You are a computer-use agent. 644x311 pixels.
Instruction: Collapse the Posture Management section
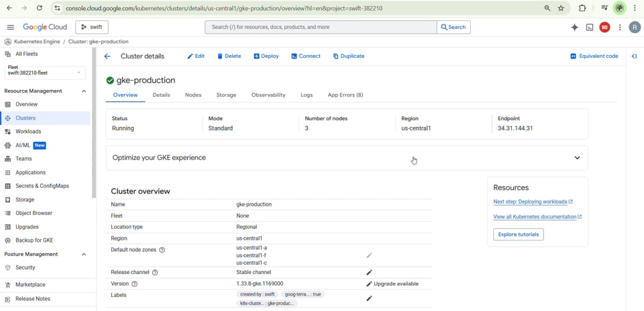coord(84,254)
